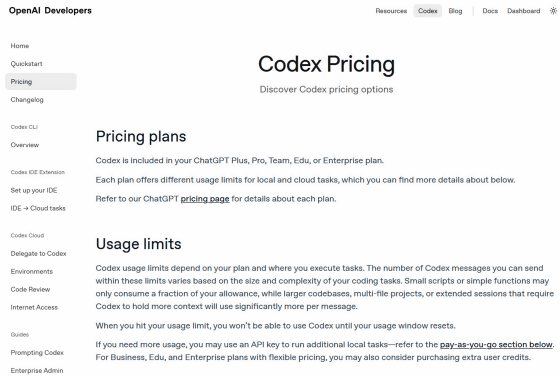The width and height of the screenshot is (560, 376).
Task: Open Docs from the top bar
Action: [x=490, y=11]
